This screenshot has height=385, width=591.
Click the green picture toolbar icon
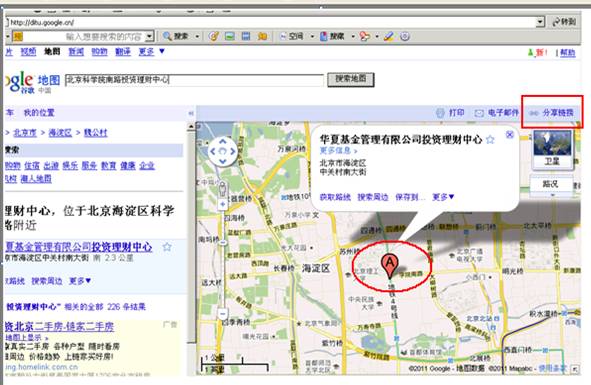click(230, 36)
